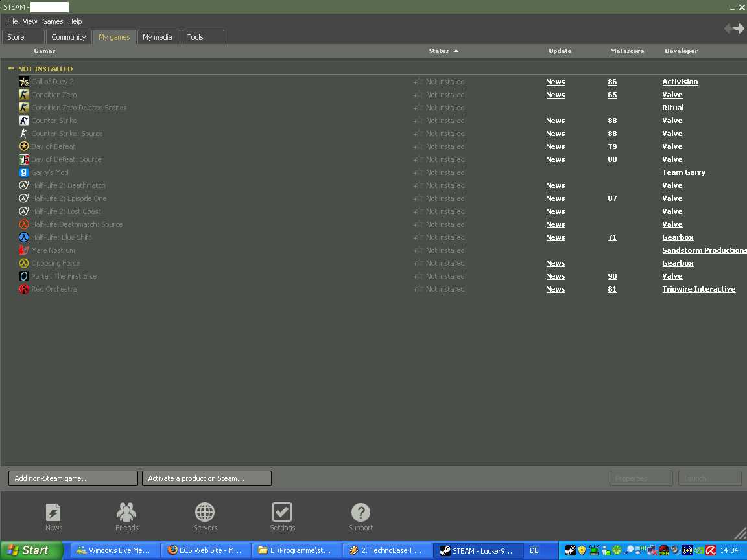Collapse the NOT INSTALLED games group

coord(11,69)
